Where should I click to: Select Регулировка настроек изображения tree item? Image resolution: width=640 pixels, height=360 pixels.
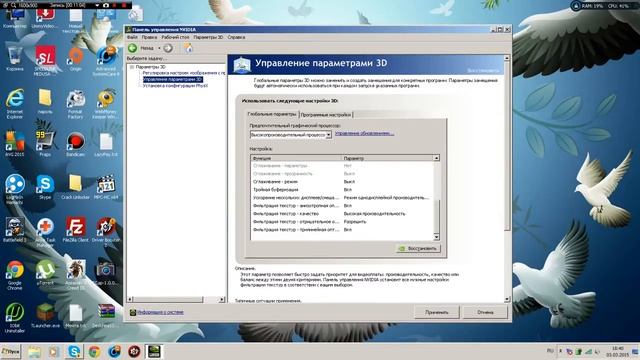pyautogui.click(x=184, y=73)
